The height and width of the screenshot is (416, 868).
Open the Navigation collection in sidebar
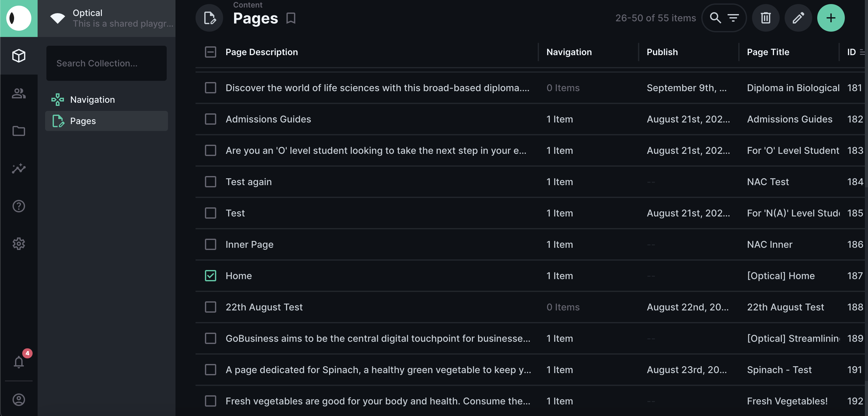click(x=92, y=100)
